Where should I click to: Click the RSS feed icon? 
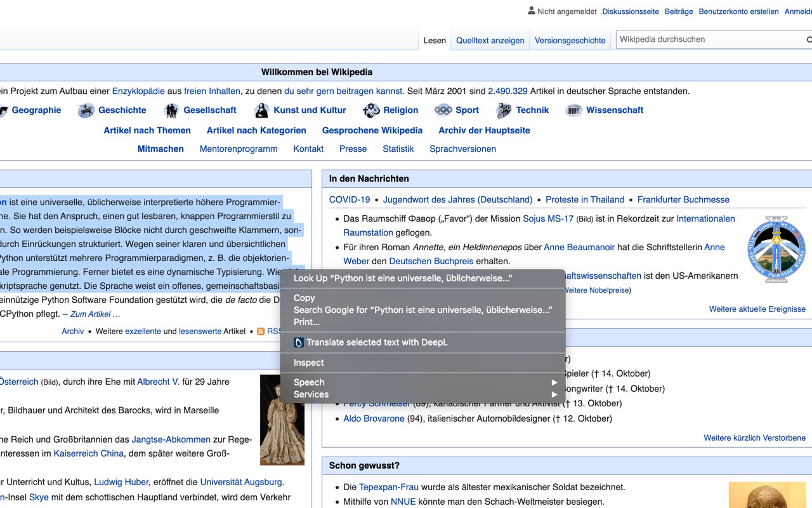click(261, 331)
